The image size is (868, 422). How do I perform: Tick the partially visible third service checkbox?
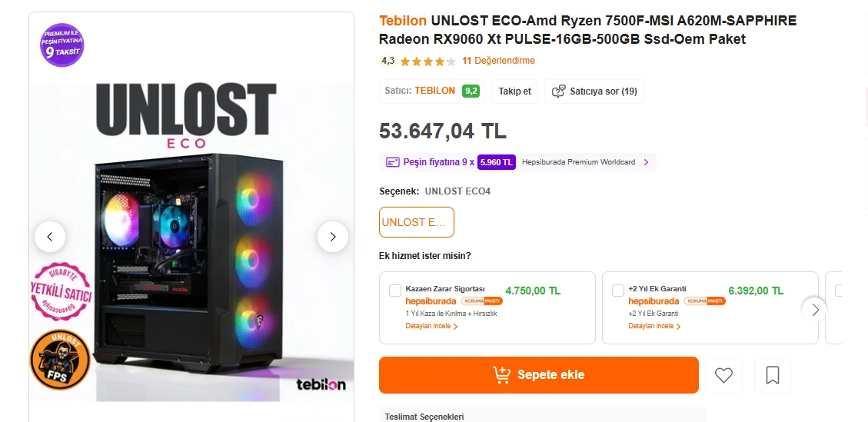(839, 291)
